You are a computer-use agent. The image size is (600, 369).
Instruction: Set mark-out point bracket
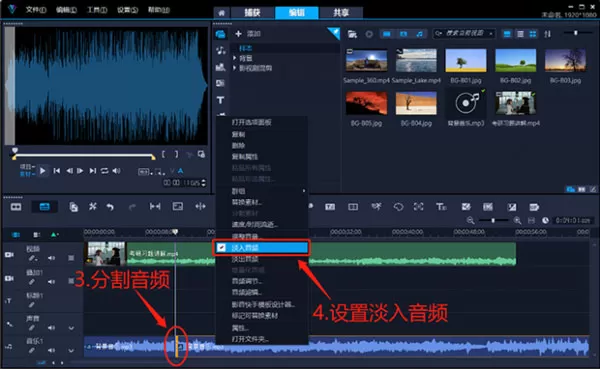(176, 154)
